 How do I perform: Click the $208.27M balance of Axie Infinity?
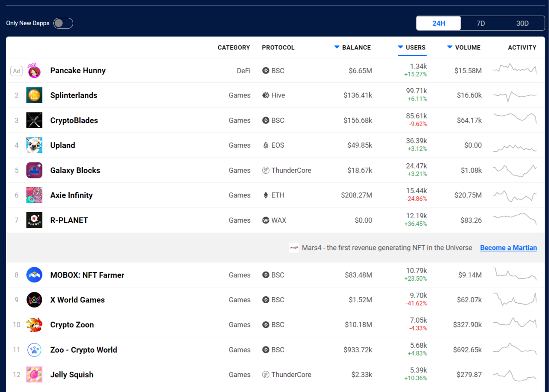coord(356,195)
